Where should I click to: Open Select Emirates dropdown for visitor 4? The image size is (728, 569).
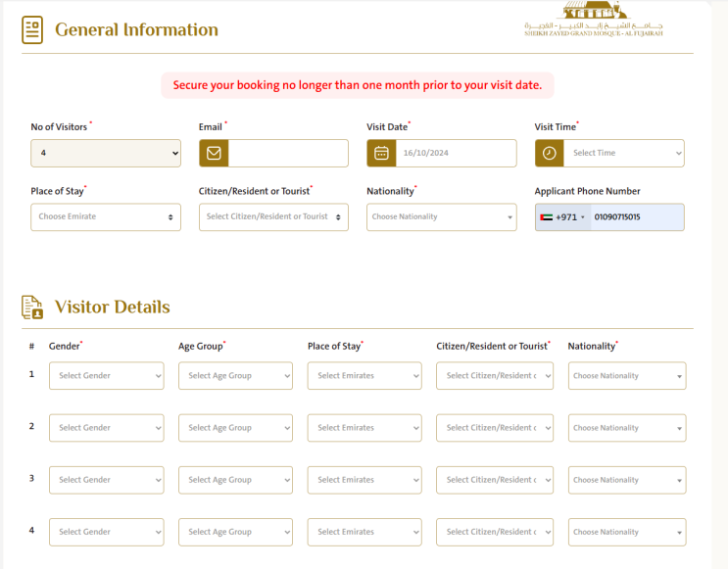(364, 532)
